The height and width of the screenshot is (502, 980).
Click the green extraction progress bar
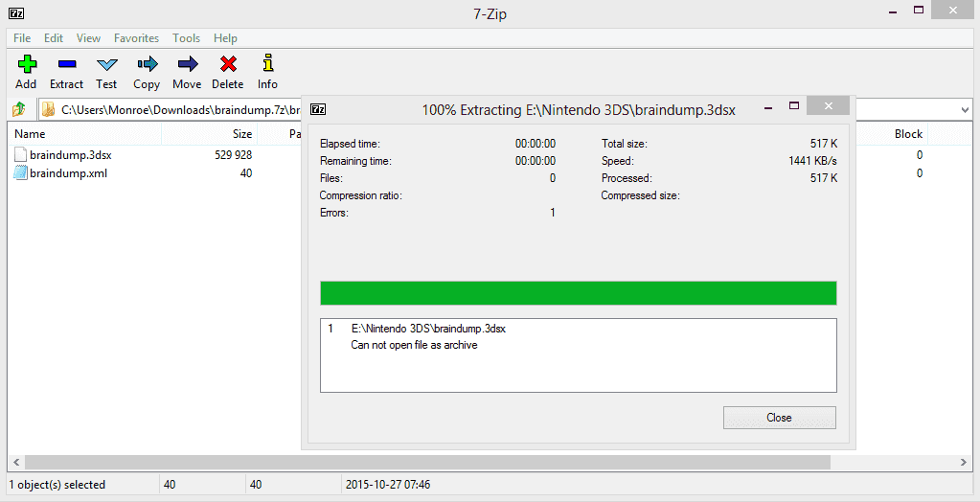[578, 293]
